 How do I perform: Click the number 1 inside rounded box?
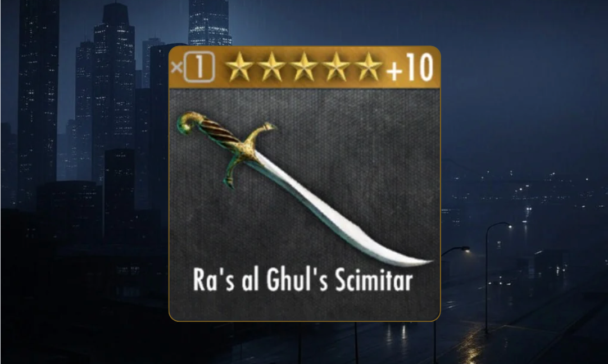pyautogui.click(x=199, y=67)
